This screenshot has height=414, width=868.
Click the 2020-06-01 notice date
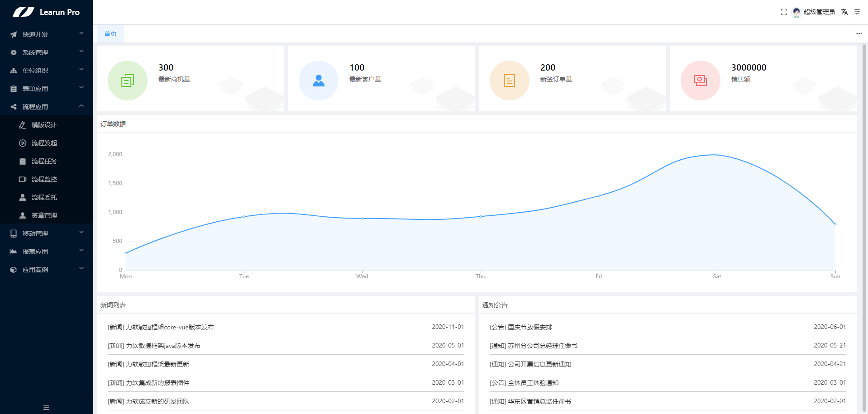click(830, 327)
